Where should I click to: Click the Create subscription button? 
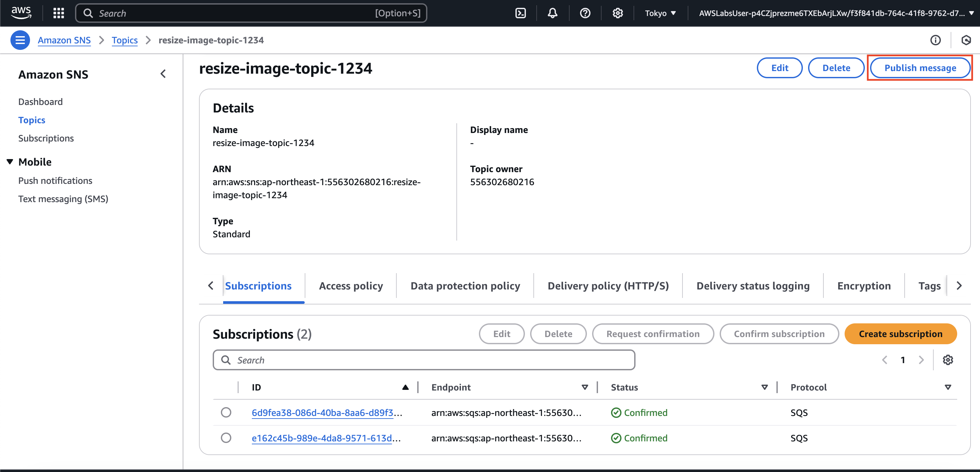(x=900, y=334)
